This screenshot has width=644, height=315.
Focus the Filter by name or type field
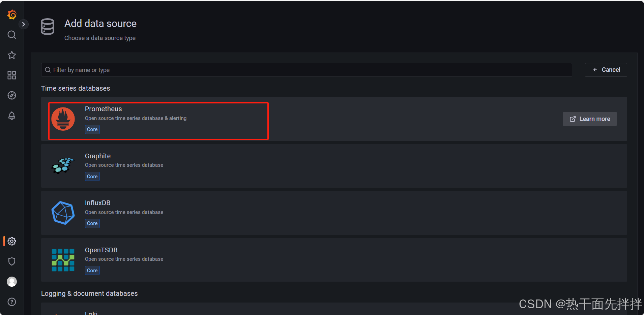point(306,70)
